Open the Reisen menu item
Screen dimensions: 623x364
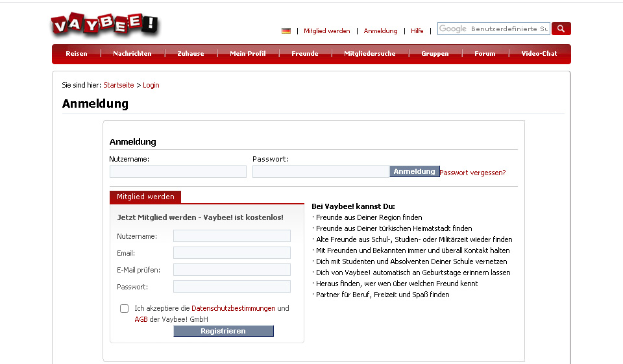click(x=77, y=54)
